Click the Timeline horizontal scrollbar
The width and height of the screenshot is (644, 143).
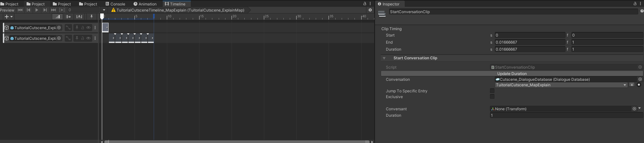[x=237, y=141]
